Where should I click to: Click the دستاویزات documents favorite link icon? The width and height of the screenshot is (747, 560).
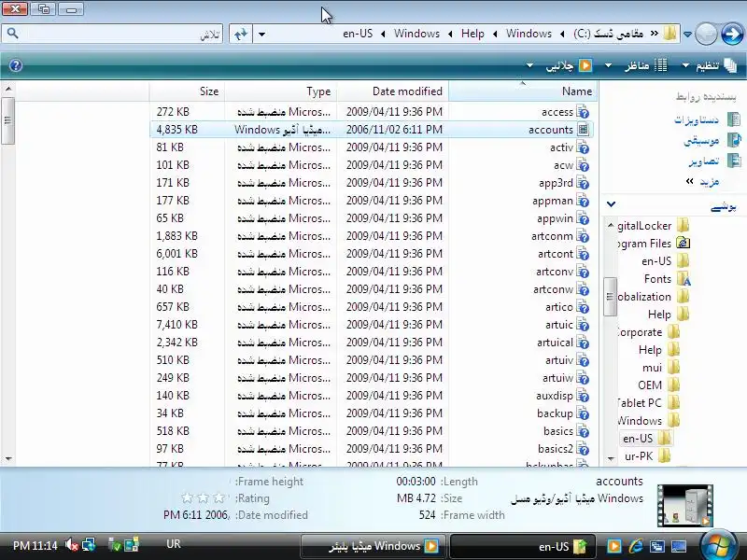coord(734,119)
